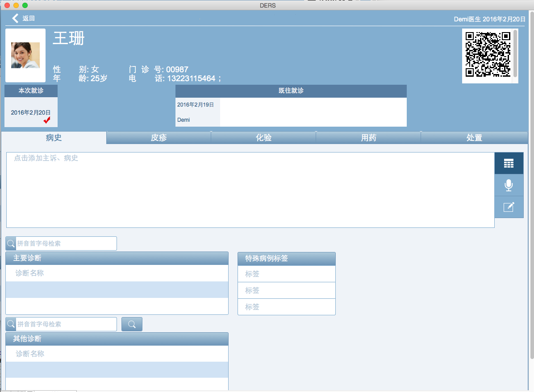This screenshot has height=392, width=534.
Task: Select the red-checked visit 2016年2月20日
Action: pyautogui.click(x=31, y=113)
